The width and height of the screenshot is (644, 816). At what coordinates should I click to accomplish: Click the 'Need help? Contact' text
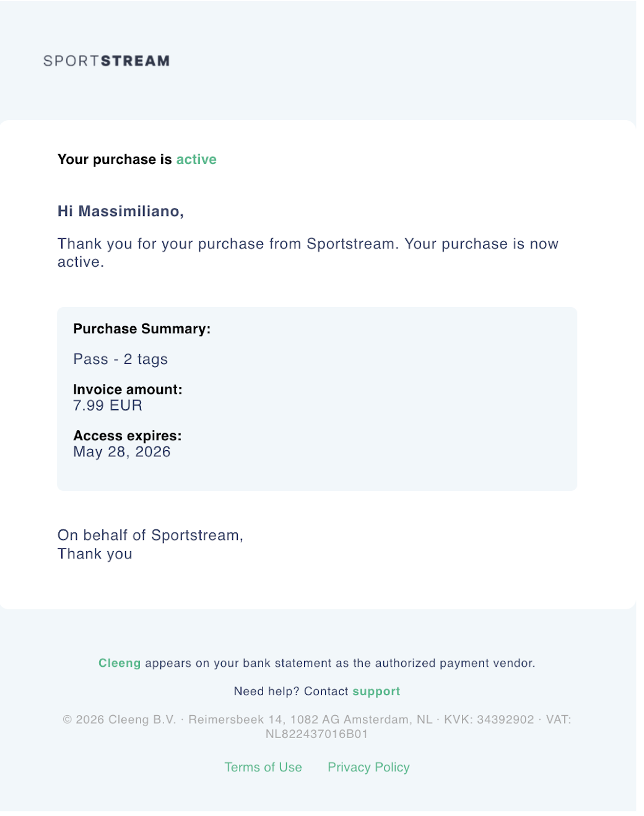click(292, 692)
